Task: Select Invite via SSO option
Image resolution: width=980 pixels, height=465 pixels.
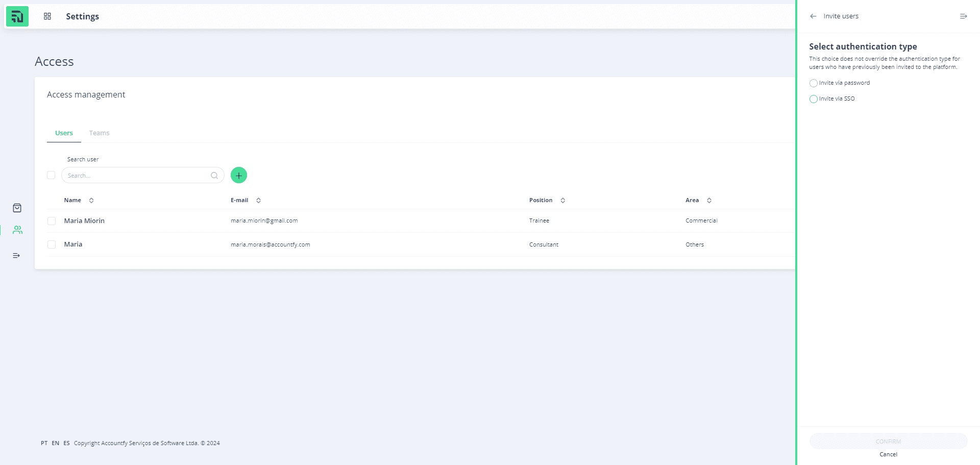Action: tap(814, 99)
